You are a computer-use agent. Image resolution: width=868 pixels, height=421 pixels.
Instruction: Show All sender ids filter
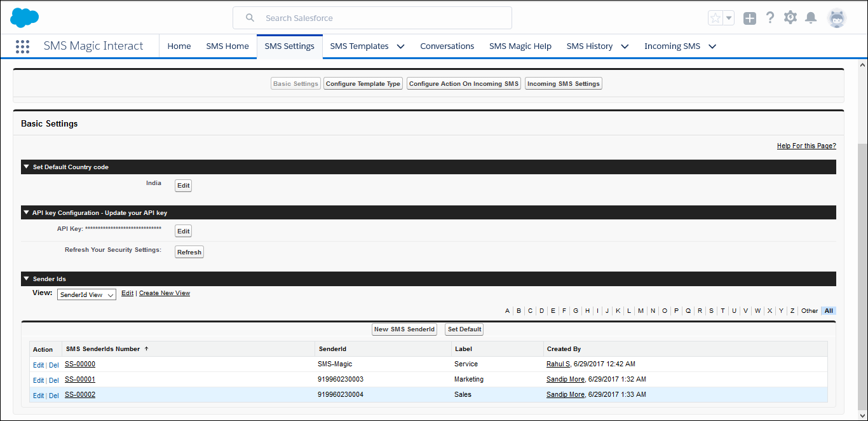coord(829,311)
